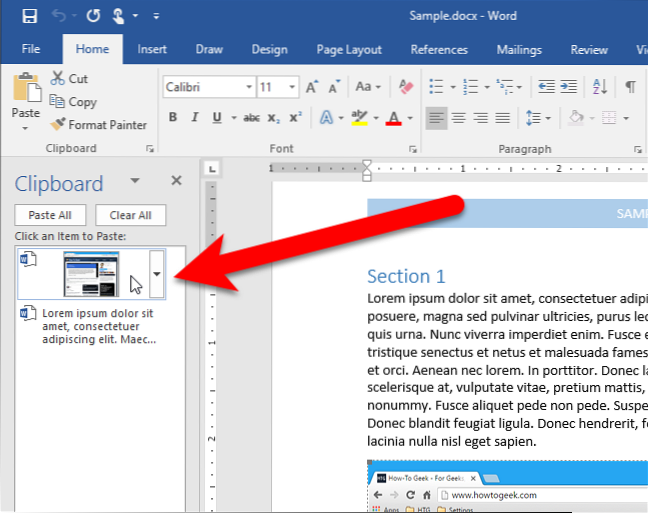The image size is (648, 513).
Task: Click the Grow Font icon
Action: 312,87
